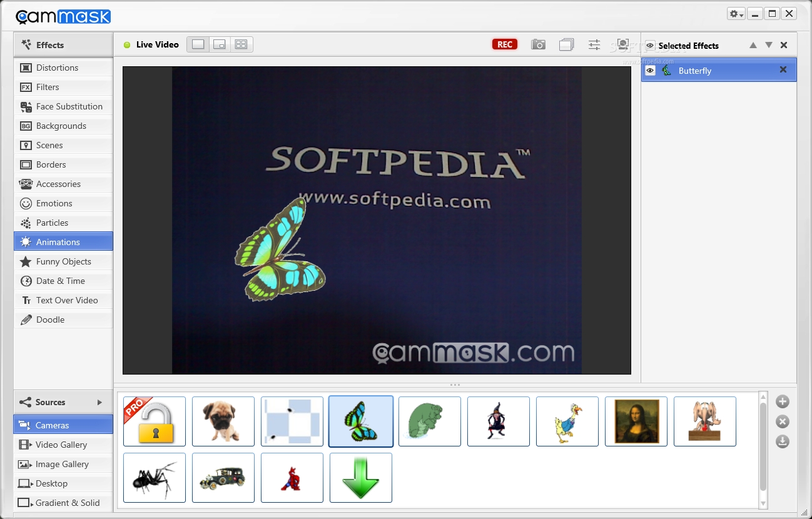This screenshot has width=812, height=519.
Task: Open the Doodle drawing category
Action: pos(63,320)
